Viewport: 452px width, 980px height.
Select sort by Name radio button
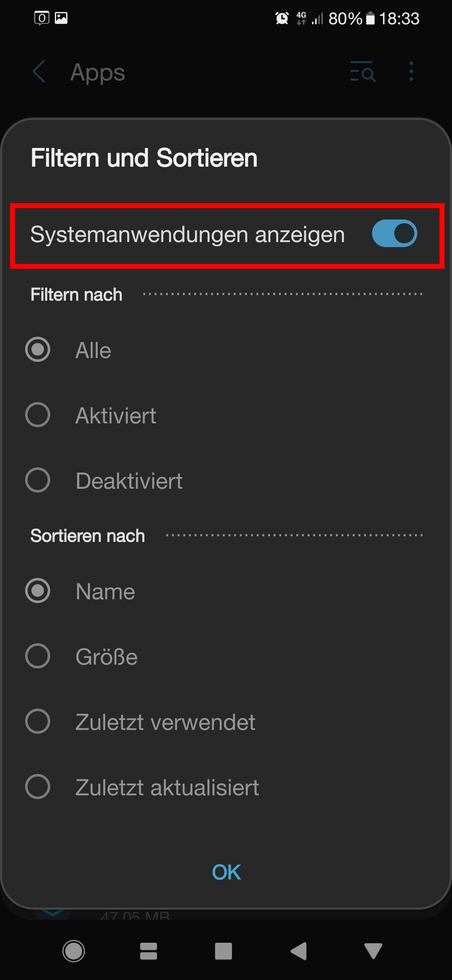pyautogui.click(x=38, y=591)
